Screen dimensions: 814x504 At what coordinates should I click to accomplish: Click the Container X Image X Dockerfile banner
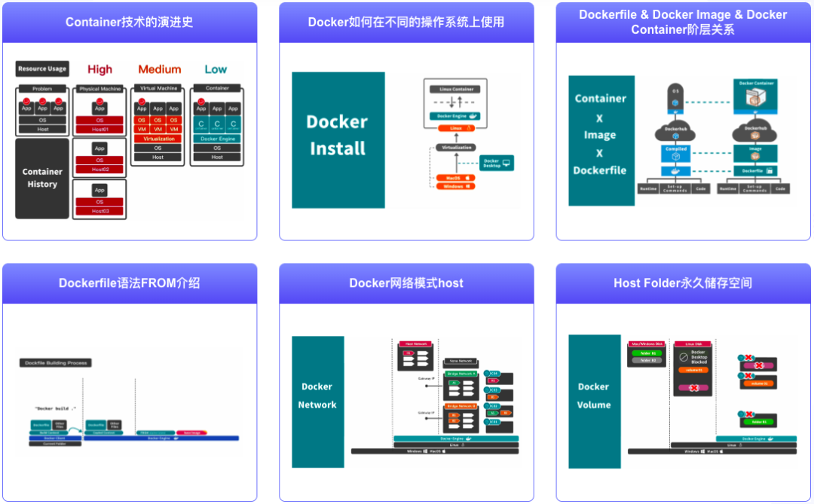pyautogui.click(x=601, y=141)
